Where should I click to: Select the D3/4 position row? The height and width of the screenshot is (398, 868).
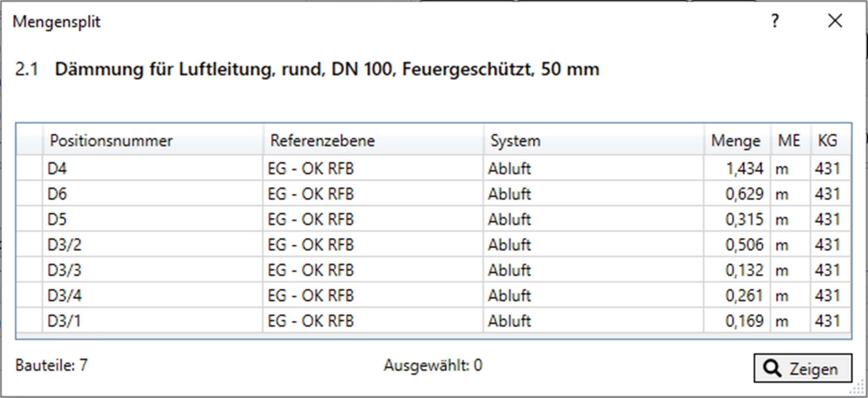pos(64,296)
